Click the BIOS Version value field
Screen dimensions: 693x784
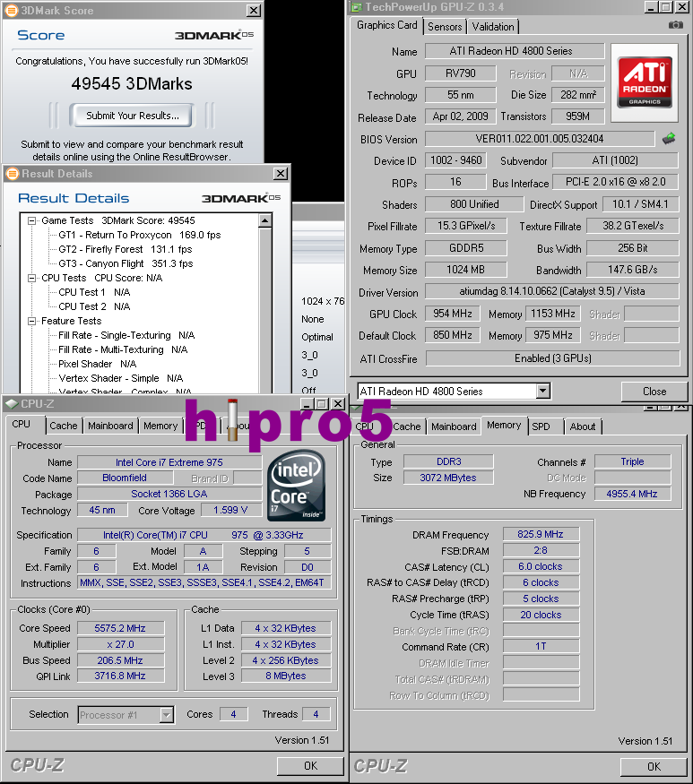click(540, 139)
